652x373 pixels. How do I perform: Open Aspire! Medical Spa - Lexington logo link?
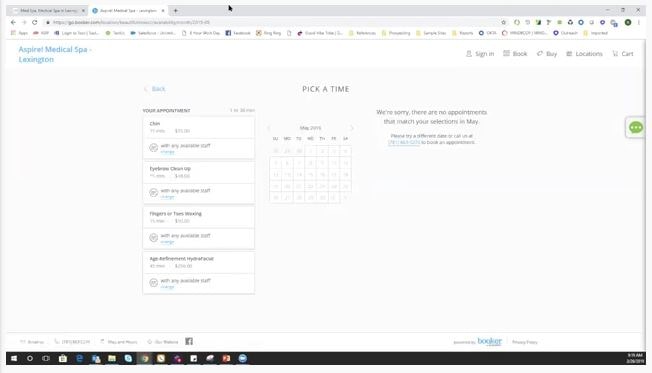click(55, 54)
